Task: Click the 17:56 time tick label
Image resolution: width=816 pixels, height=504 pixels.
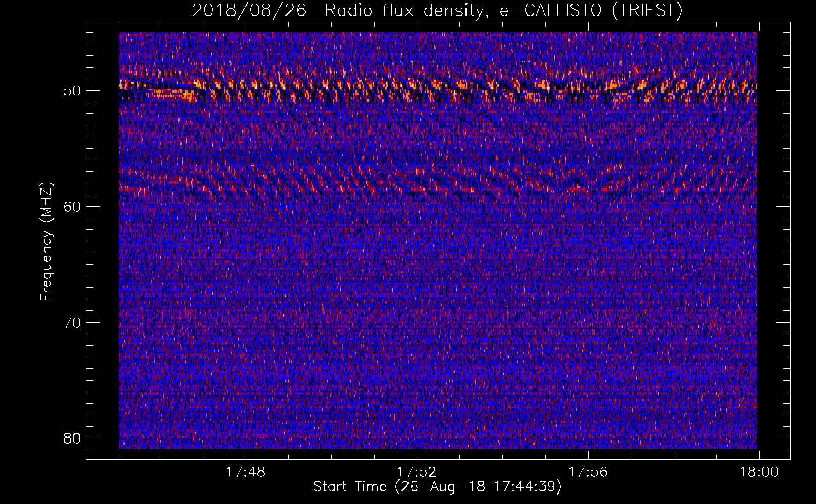Action: (x=588, y=472)
